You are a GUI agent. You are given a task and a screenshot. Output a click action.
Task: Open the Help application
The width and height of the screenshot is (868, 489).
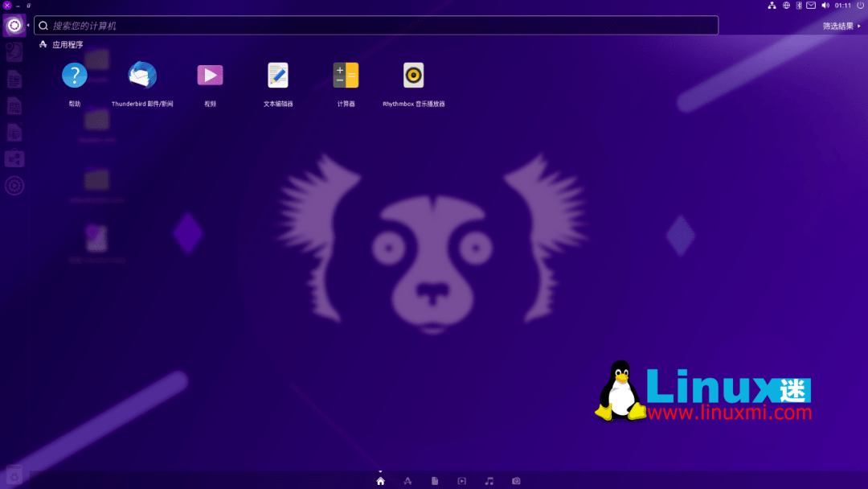(75, 76)
